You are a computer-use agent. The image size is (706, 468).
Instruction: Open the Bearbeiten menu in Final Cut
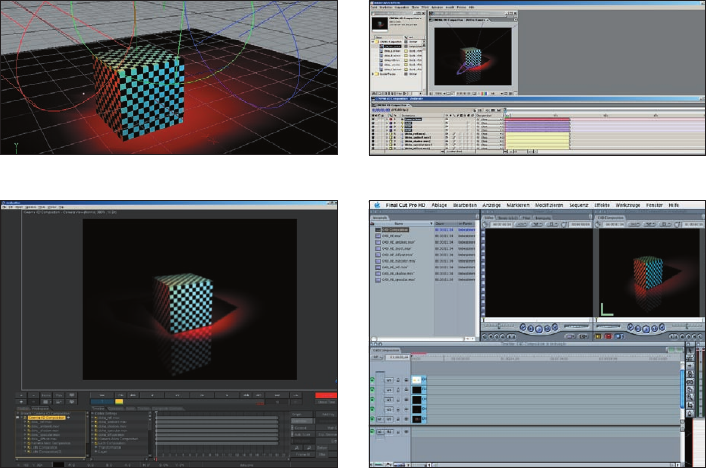pyautogui.click(x=465, y=205)
